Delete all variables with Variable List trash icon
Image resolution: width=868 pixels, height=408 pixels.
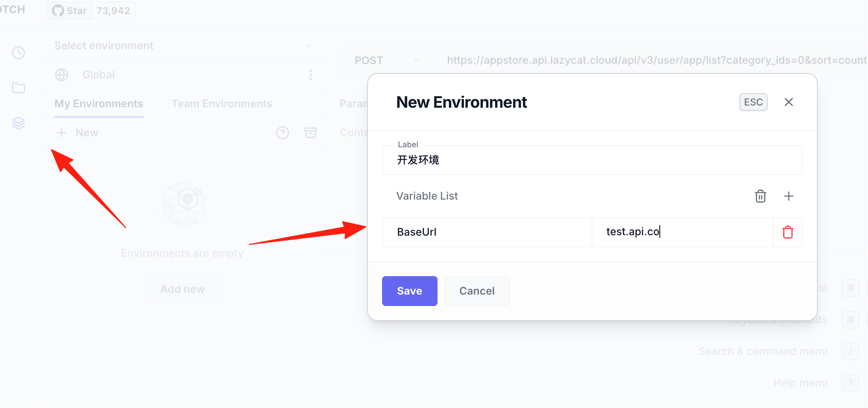point(761,196)
